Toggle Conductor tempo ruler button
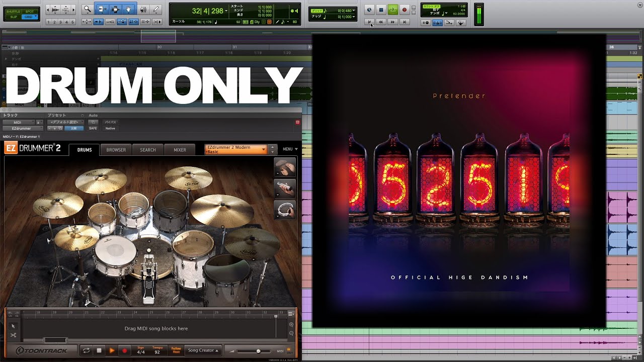Image resolution: width=644 pixels, height=362 pixels. click(x=461, y=23)
